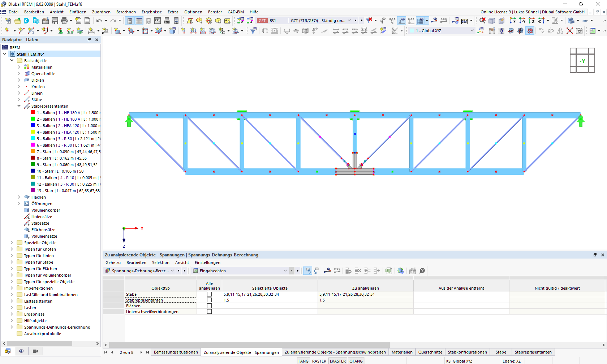Check 'Alle analysieren' for Stäbe row
Viewport: 607px width, 364px height.
click(209, 294)
